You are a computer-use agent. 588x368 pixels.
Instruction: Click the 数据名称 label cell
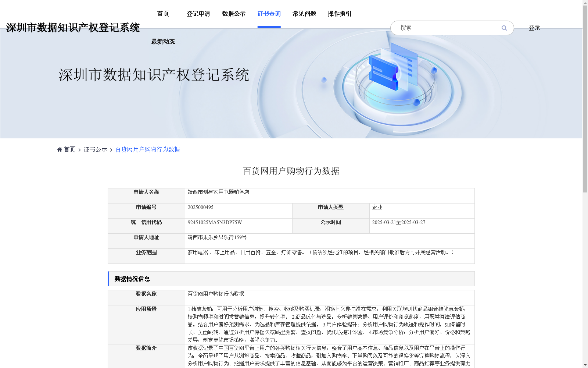pos(146,298)
